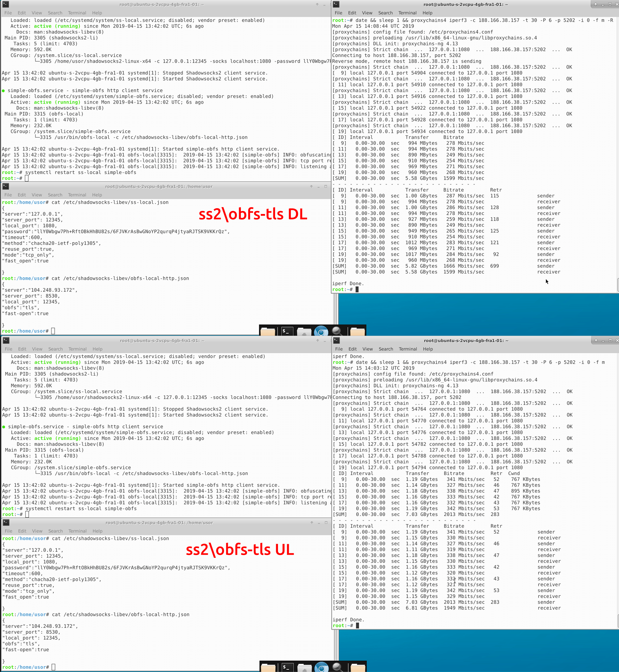Click title-bar terminal icon of DL /home/usor window

[x=6, y=186]
